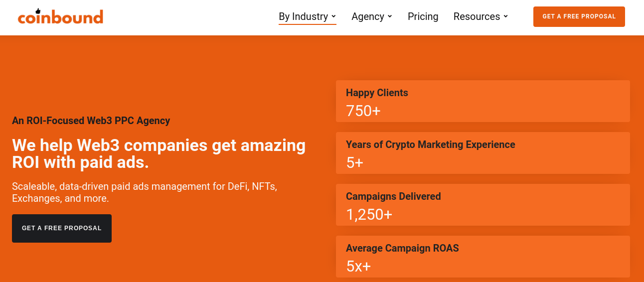Open the By Industry menu
Image resolution: width=644 pixels, height=282 pixels.
[303, 16]
